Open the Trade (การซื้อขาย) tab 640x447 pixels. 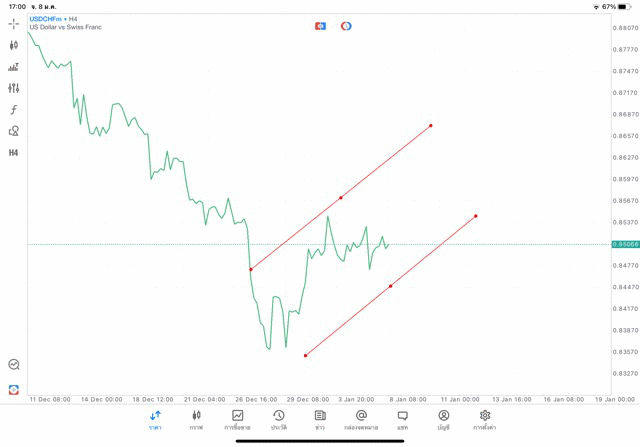[238, 419]
